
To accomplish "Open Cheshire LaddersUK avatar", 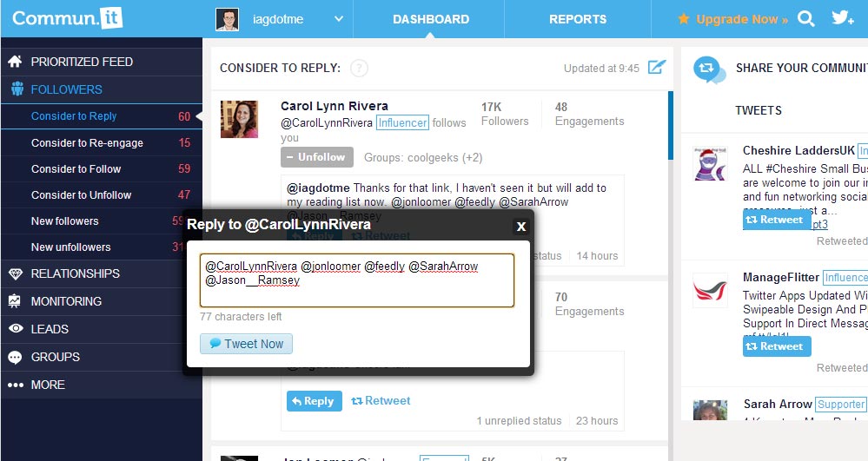I will [x=710, y=164].
